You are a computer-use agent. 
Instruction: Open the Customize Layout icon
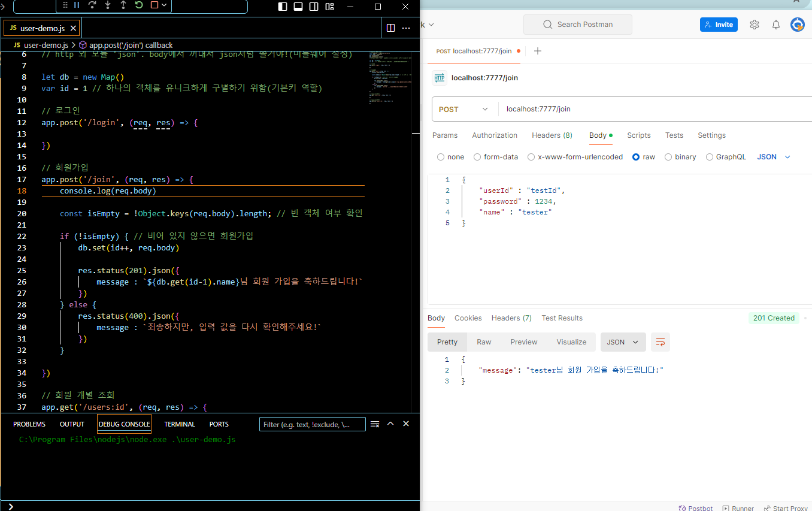click(329, 7)
